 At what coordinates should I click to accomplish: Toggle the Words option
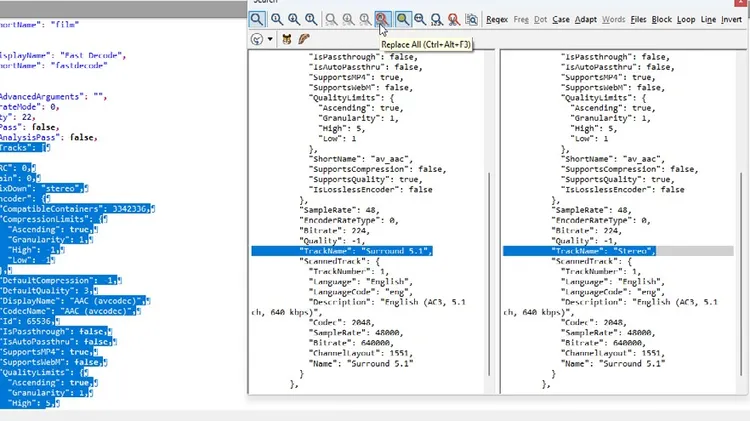tap(613, 20)
